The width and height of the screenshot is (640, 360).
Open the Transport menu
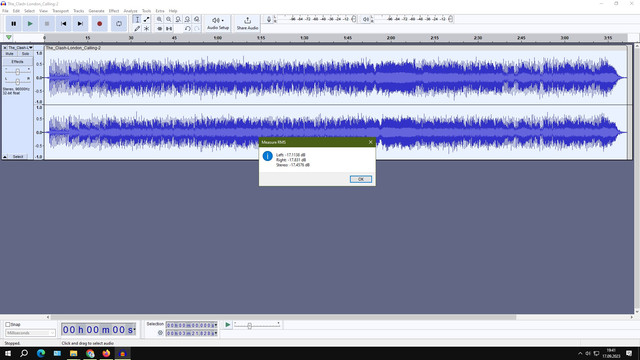(60, 11)
